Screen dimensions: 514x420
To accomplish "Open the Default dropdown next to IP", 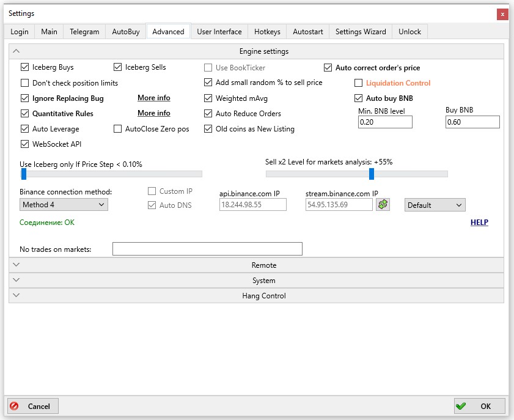I will [x=435, y=205].
